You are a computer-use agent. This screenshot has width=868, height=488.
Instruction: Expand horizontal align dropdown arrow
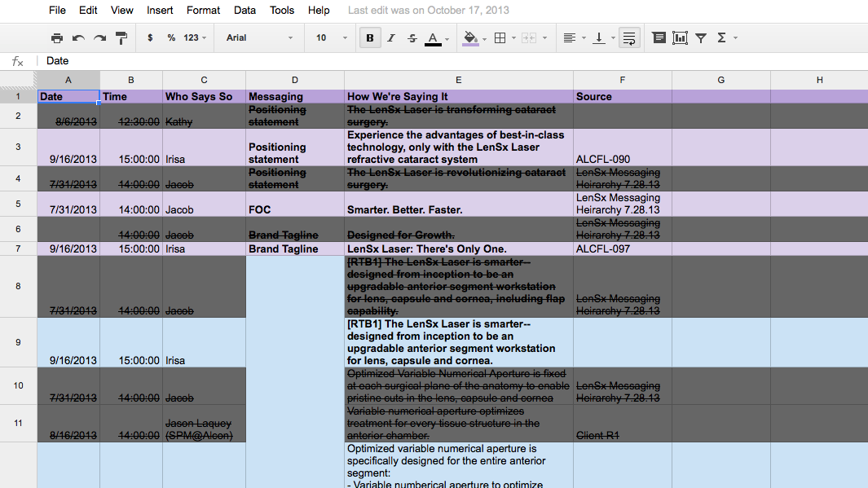click(584, 38)
